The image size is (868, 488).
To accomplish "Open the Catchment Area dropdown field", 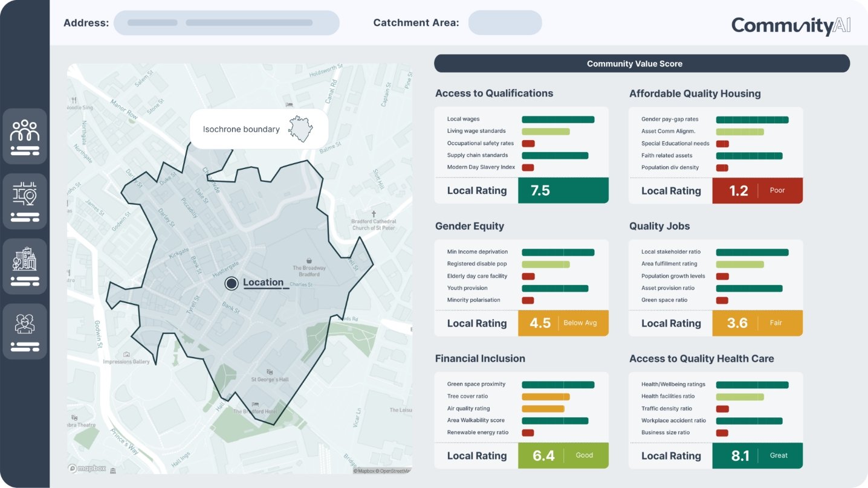I will [x=505, y=23].
